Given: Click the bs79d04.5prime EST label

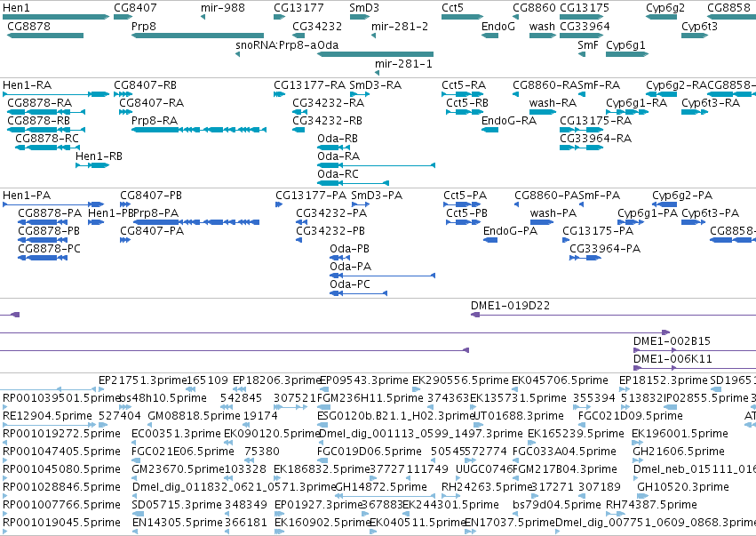Looking at the screenshot, I should [557, 505].
